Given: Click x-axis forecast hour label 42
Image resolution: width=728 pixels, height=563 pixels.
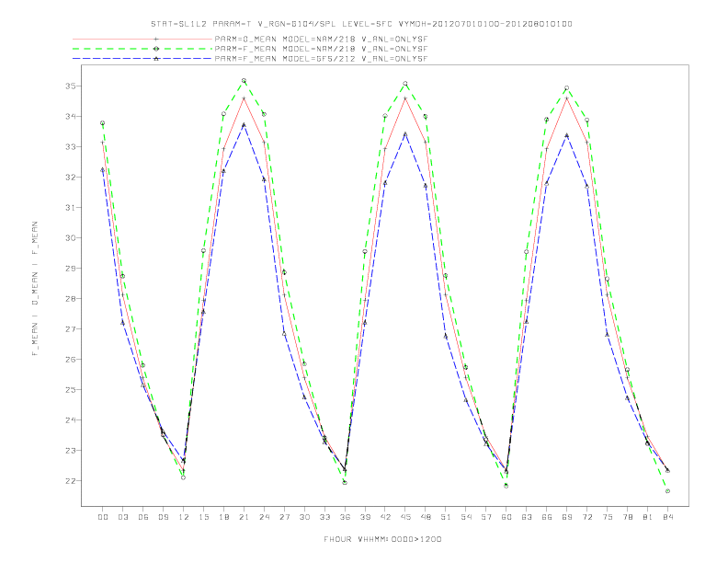Looking at the screenshot, I should point(385,517).
